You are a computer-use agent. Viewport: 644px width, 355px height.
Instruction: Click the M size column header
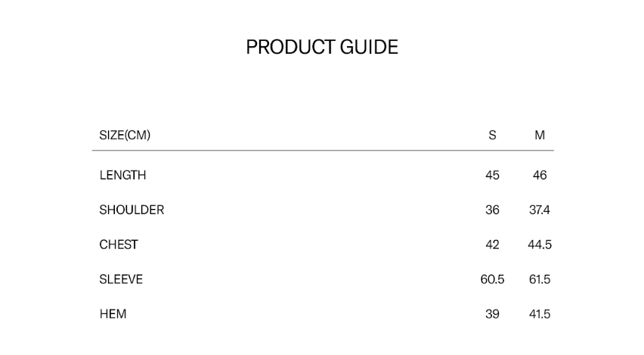540,135
